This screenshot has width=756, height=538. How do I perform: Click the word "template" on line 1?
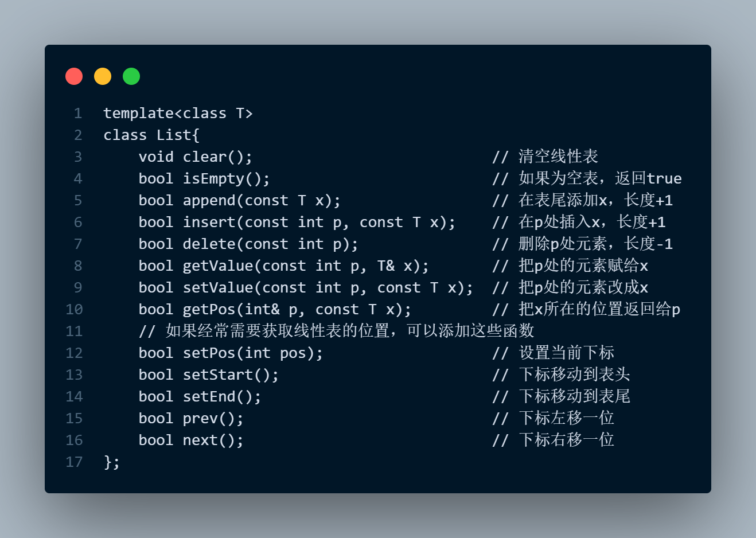[138, 114]
